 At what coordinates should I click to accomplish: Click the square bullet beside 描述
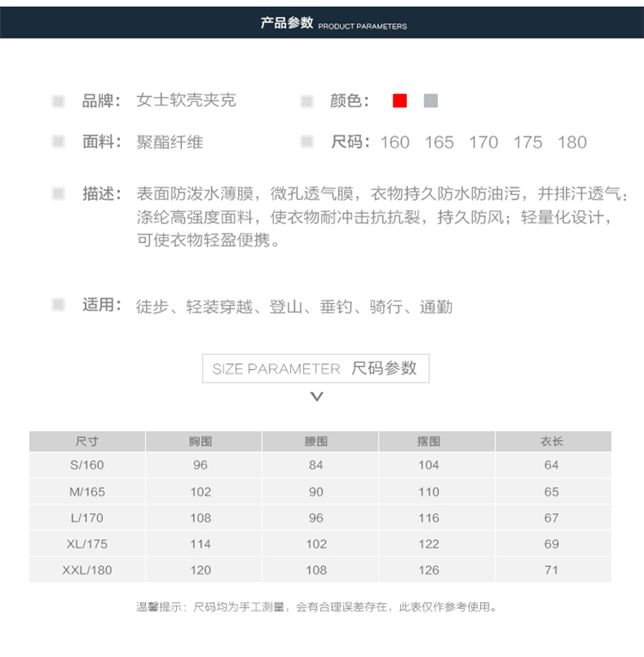(58, 194)
